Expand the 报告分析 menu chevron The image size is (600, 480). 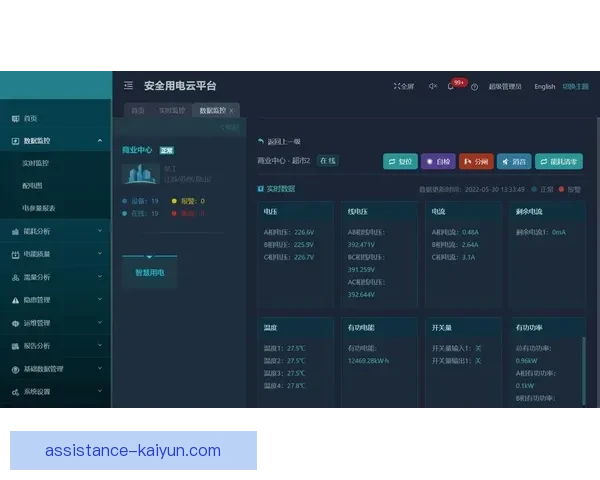pyautogui.click(x=100, y=345)
